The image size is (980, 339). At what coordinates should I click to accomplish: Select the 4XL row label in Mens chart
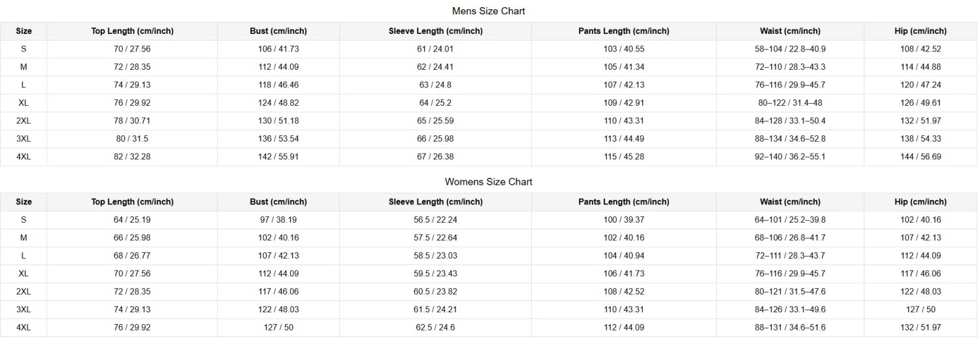tap(24, 157)
